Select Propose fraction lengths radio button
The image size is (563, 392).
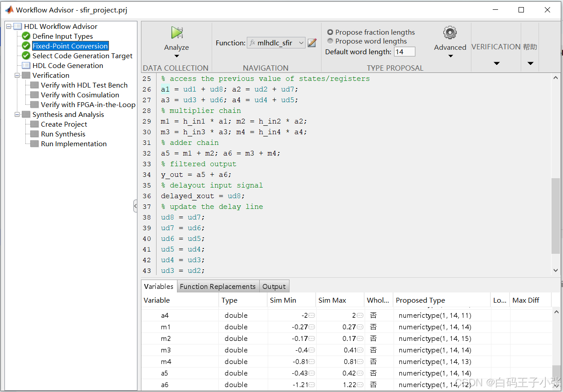click(x=330, y=32)
